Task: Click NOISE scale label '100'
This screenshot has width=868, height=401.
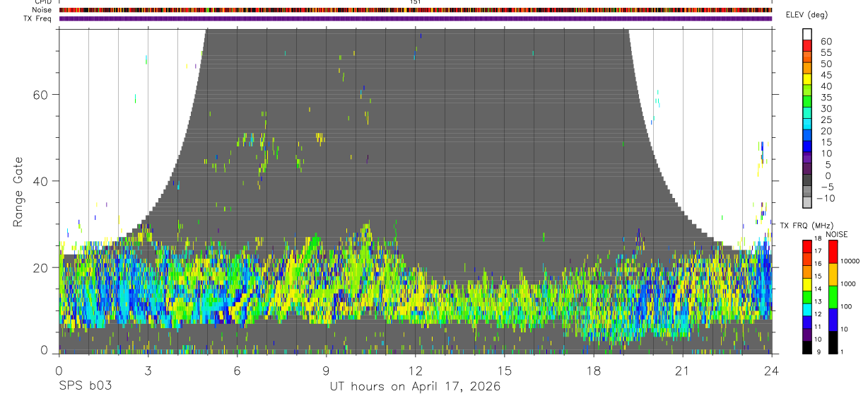Action: (x=846, y=306)
